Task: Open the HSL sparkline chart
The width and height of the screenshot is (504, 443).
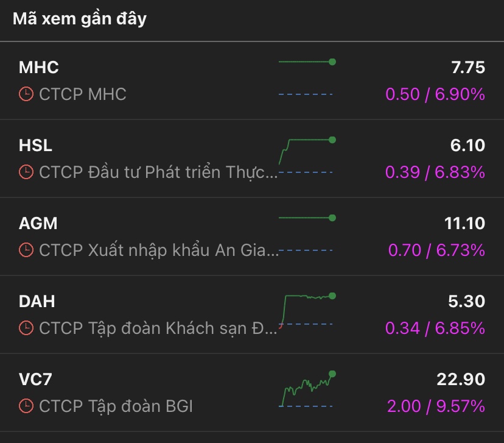Action: [306, 155]
